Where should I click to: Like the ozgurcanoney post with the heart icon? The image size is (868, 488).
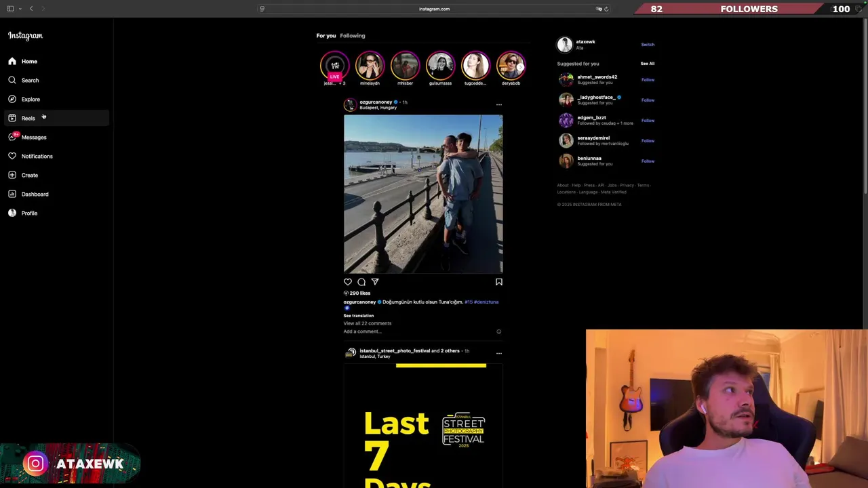tap(348, 282)
